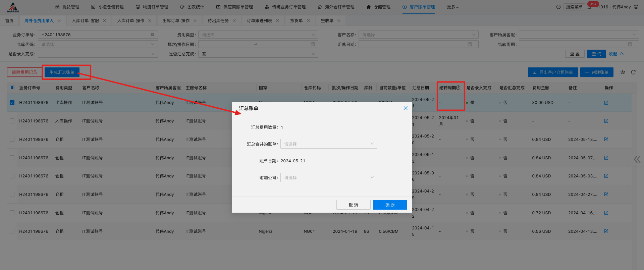The width and height of the screenshot is (644, 270).
Task: Click the refresh icon above table
Action: point(633,72)
